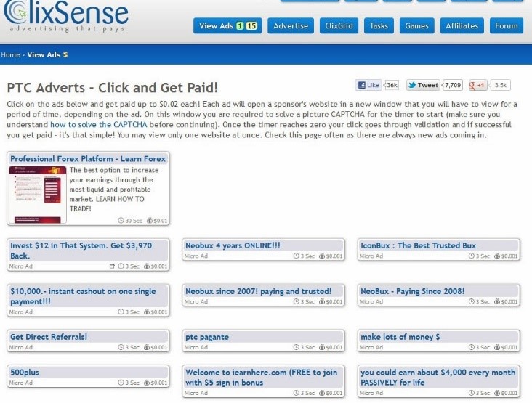Click the Home breadcrumb link
Image resolution: width=532 pixels, height=403 pixels.
tap(10, 55)
